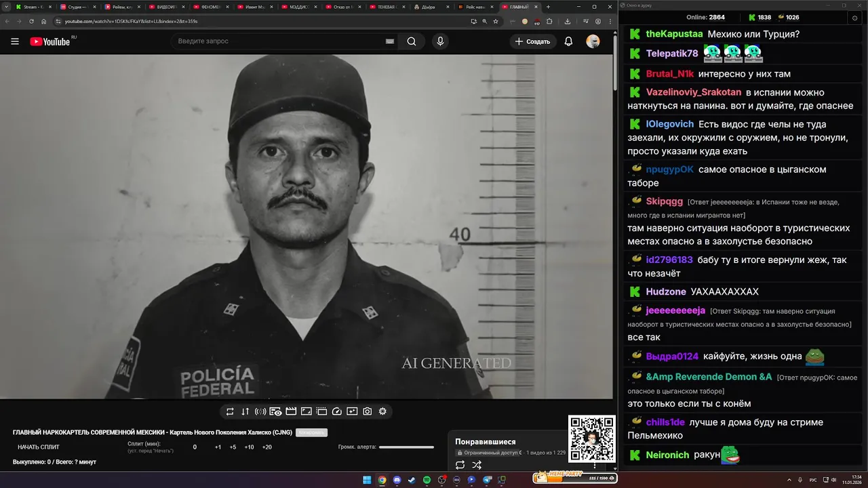The height and width of the screenshot is (488, 868).
Task: Open Discord from the taskbar
Action: click(x=397, y=480)
